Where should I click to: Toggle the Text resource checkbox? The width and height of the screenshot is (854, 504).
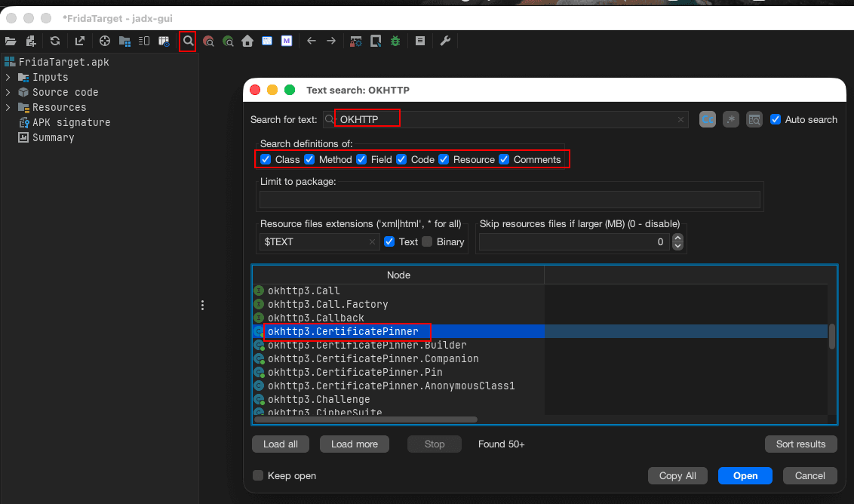pyautogui.click(x=389, y=241)
